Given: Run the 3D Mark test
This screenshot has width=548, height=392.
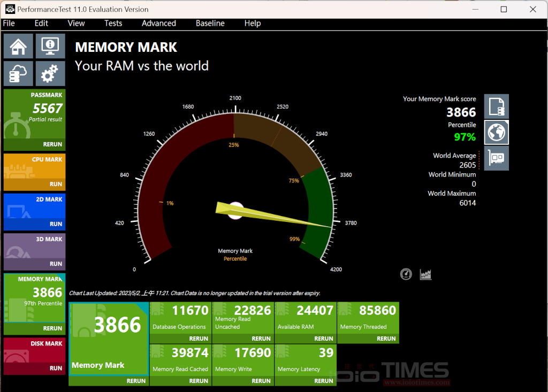Looking at the screenshot, I should tap(56, 264).
